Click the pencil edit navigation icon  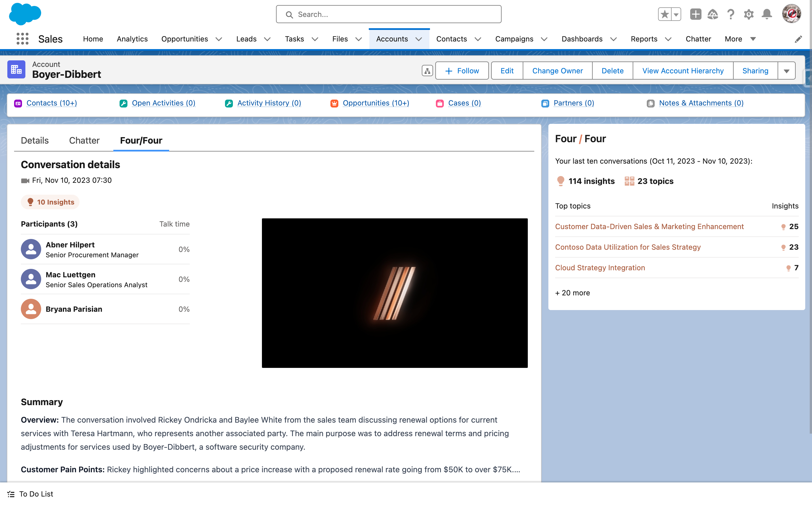click(798, 39)
